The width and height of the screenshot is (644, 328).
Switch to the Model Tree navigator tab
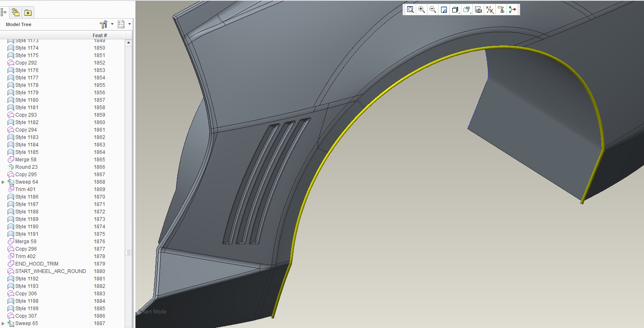pyautogui.click(x=3, y=12)
